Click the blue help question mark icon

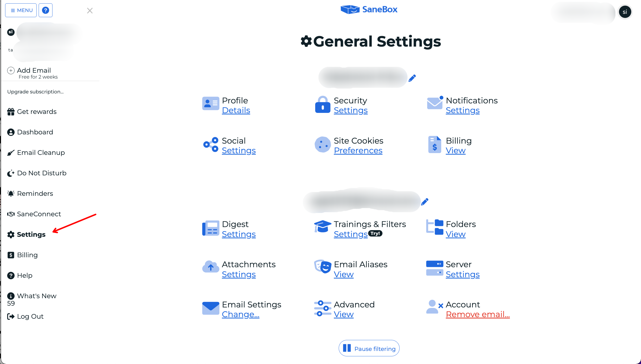(x=46, y=10)
